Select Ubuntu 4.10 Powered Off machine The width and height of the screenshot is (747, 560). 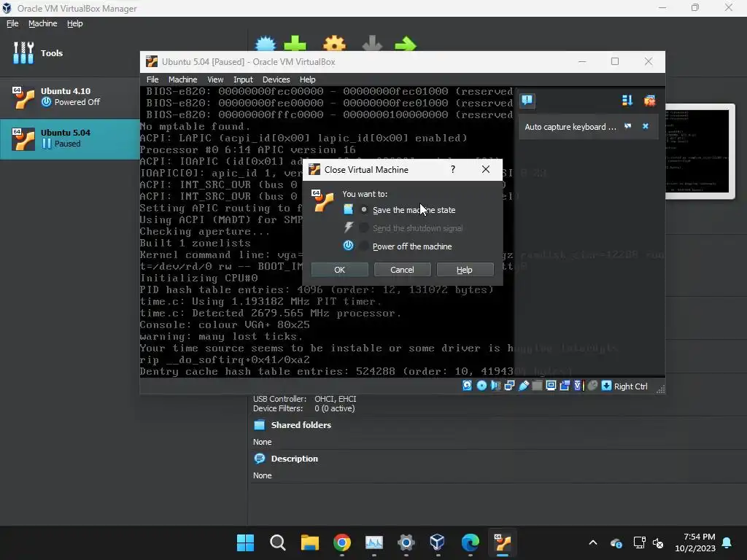(x=69, y=97)
